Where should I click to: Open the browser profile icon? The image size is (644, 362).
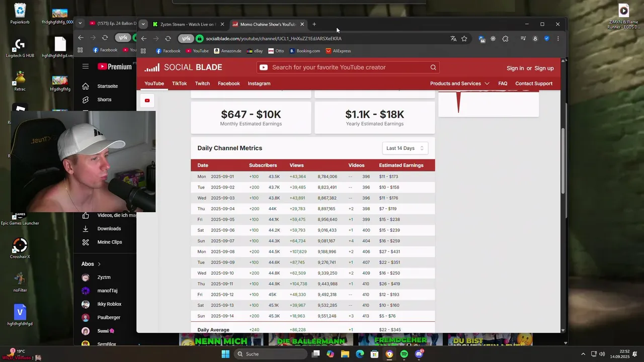pos(535,38)
